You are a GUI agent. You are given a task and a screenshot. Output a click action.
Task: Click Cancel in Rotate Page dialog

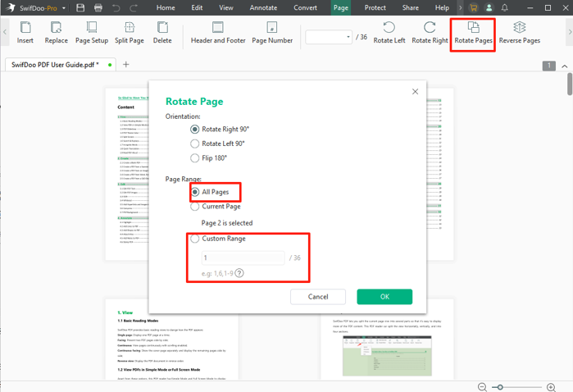point(318,297)
